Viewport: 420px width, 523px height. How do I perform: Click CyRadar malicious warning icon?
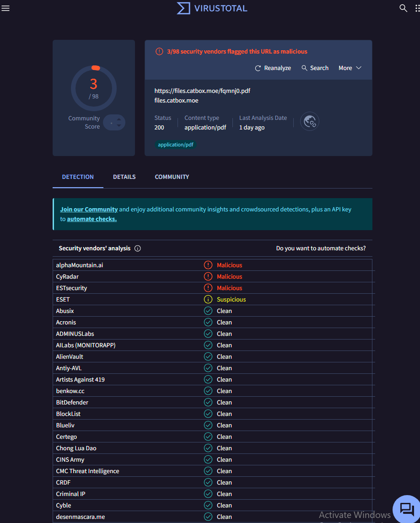tap(208, 276)
